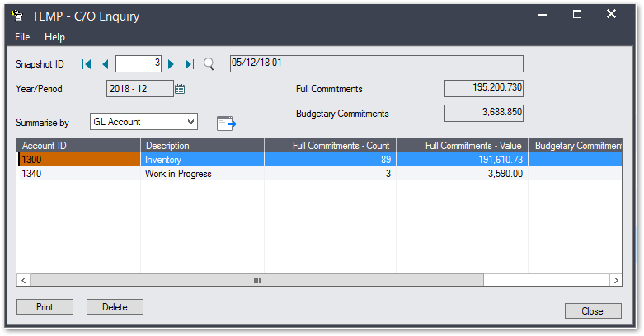644x336 pixels.
Task: Go to last Snapshot ID record
Action: point(190,64)
